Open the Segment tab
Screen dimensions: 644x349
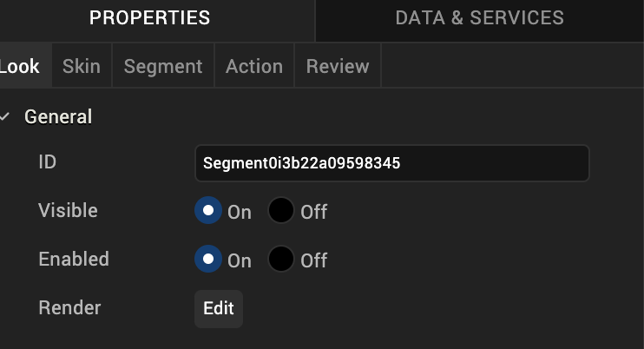(162, 67)
